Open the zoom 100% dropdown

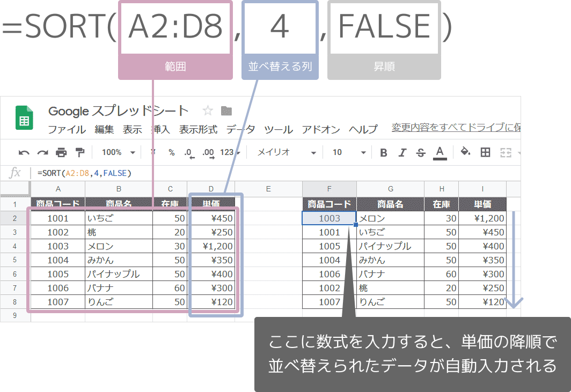point(119,152)
